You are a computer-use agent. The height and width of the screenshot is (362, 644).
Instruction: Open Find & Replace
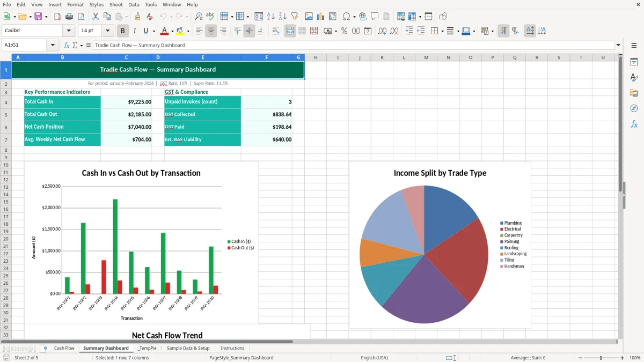(198, 17)
